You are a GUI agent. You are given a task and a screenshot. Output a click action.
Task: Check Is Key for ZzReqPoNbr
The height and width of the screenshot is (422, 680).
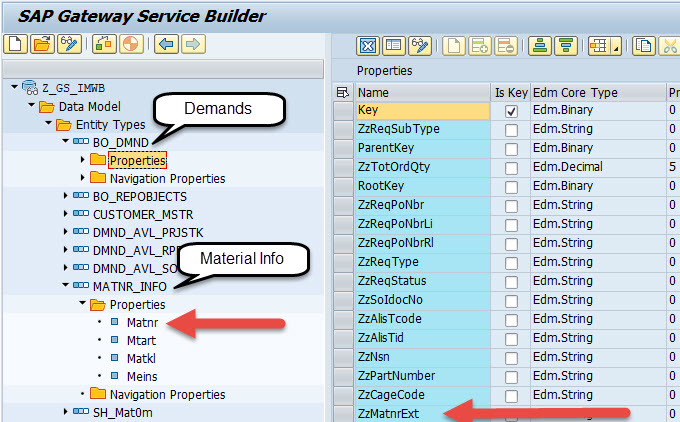click(511, 206)
